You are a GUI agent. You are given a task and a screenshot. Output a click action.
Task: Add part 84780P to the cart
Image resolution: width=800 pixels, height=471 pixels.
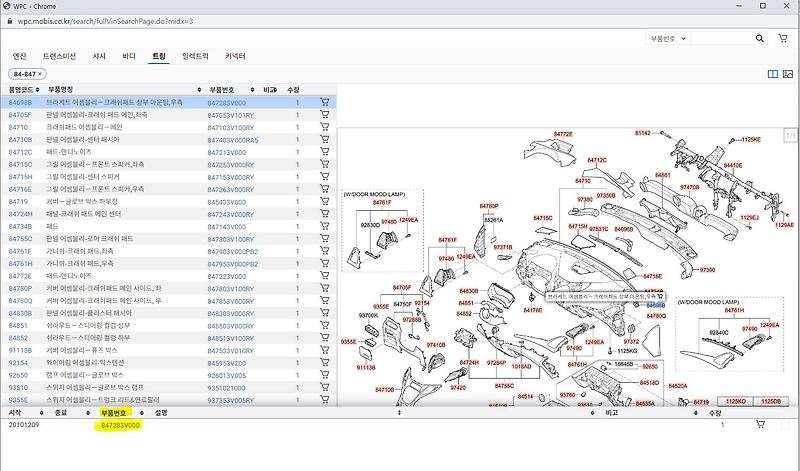(x=324, y=288)
